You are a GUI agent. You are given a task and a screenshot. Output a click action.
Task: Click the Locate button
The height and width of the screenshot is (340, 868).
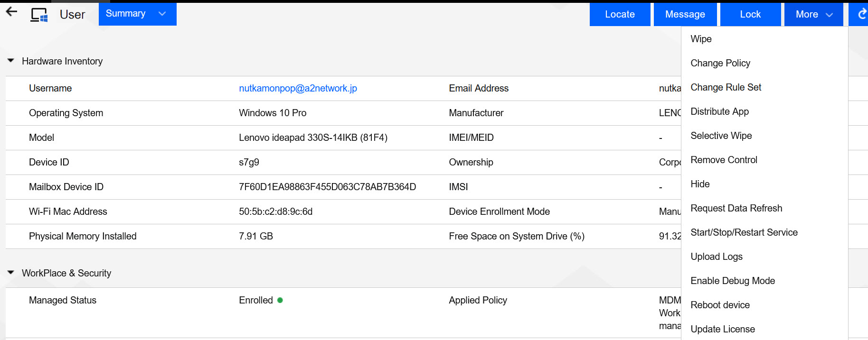point(620,14)
